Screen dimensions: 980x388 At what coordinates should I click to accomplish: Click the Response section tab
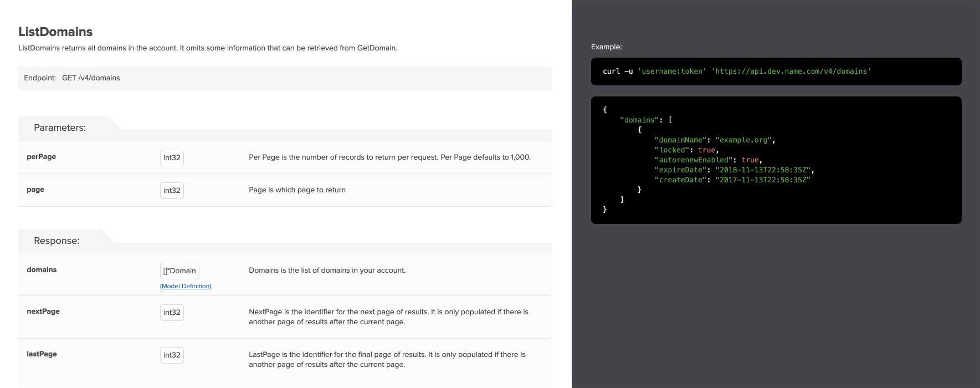pos(57,241)
